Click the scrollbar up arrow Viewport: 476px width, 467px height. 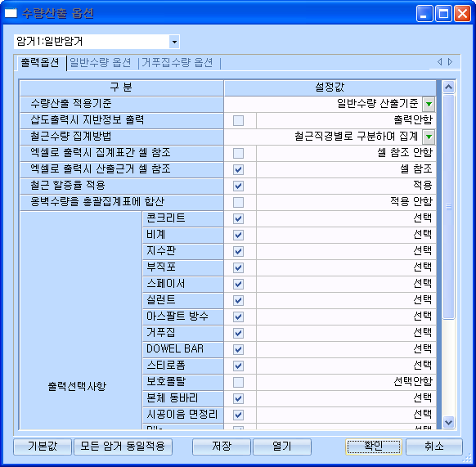pyautogui.click(x=448, y=88)
